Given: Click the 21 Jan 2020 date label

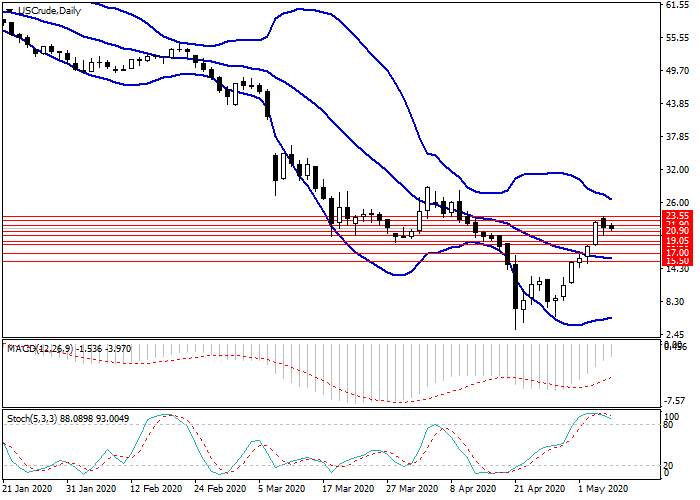Looking at the screenshot, I should (27, 490).
